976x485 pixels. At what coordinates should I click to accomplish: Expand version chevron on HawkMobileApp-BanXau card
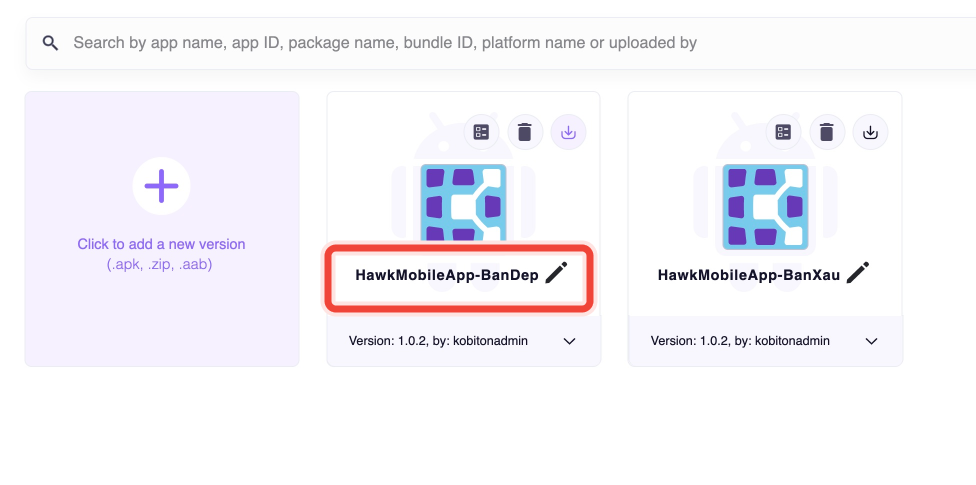coord(872,341)
